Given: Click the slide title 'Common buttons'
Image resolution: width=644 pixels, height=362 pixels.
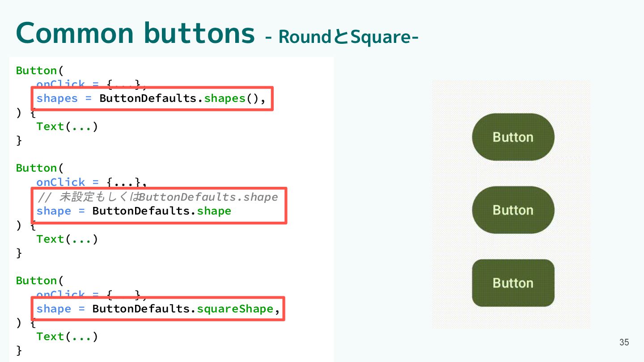Looking at the screenshot, I should pos(135,33).
